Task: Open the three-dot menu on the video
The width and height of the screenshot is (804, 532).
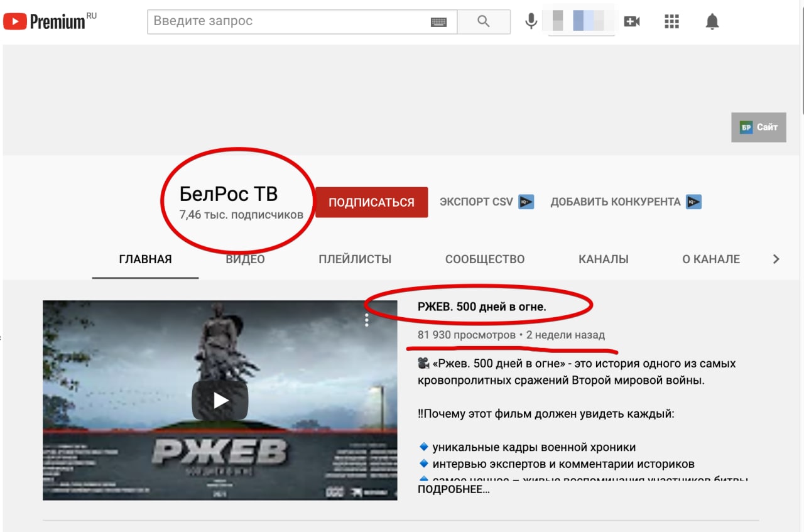Action: click(x=367, y=320)
